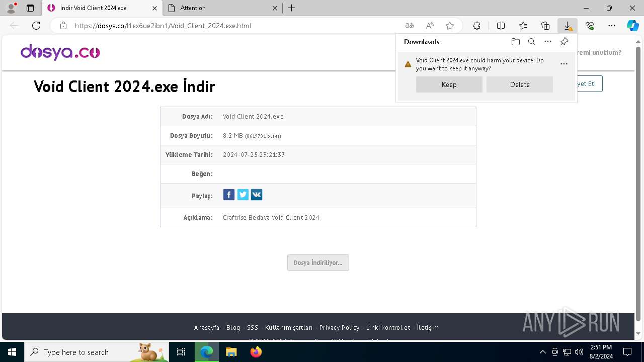This screenshot has height=362, width=644.
Task: Open Edge Settings and more menu
Action: tap(612, 26)
